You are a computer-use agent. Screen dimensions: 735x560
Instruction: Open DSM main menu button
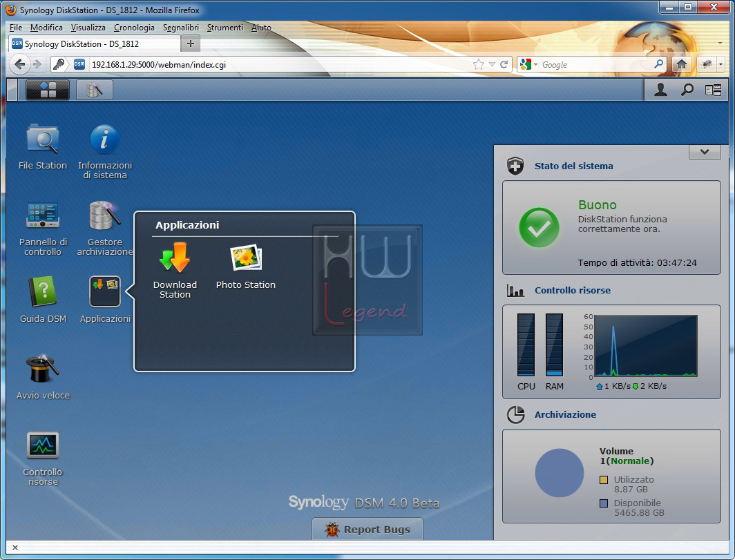tap(48, 90)
